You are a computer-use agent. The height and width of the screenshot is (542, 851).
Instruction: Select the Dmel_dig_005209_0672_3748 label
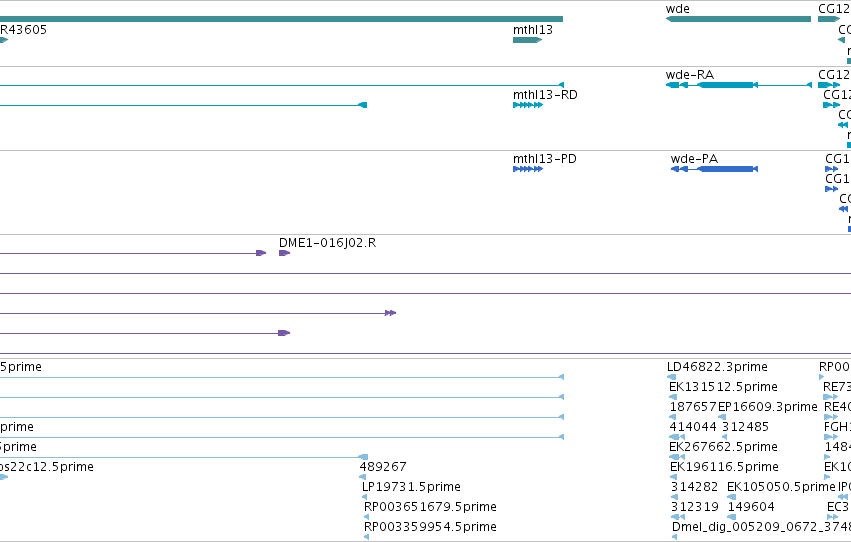tap(761, 527)
